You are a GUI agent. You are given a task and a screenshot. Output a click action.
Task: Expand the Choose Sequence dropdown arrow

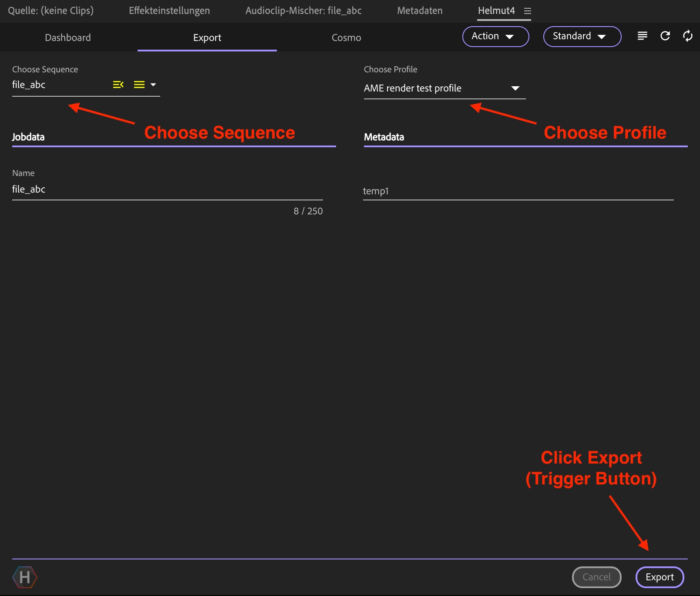pos(153,85)
